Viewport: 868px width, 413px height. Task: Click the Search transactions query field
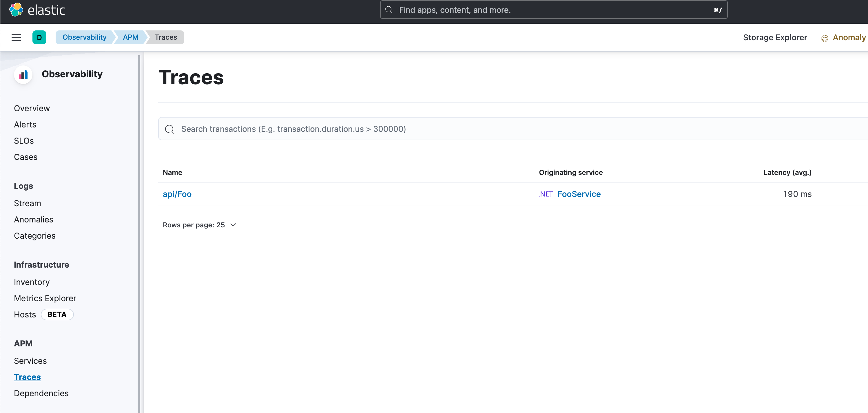tap(513, 129)
